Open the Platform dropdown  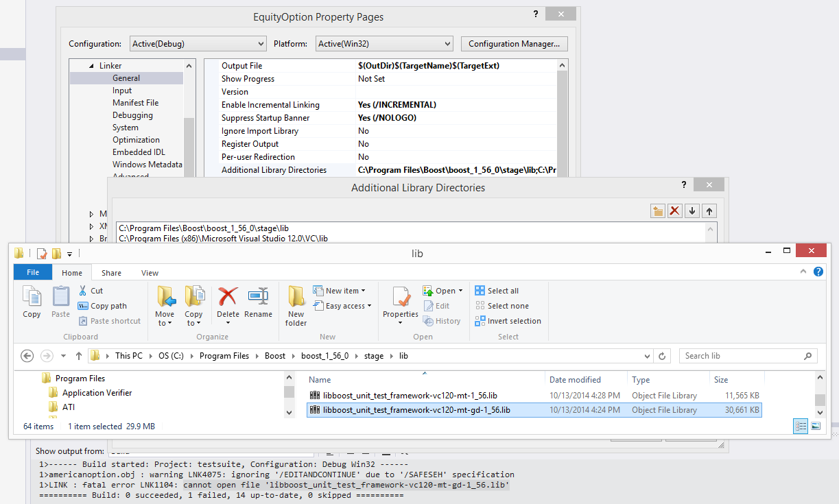(384, 44)
